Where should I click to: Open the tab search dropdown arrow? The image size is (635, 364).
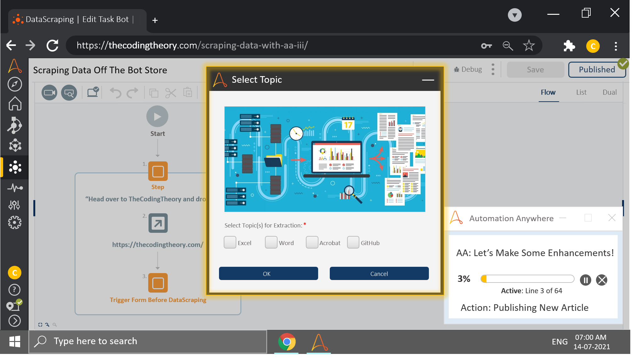tap(515, 15)
